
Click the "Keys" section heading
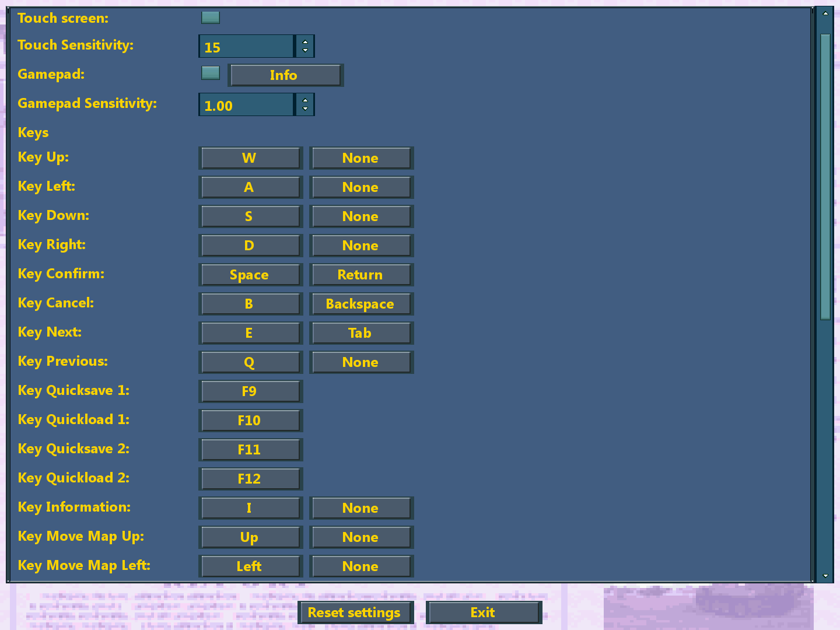(33, 133)
